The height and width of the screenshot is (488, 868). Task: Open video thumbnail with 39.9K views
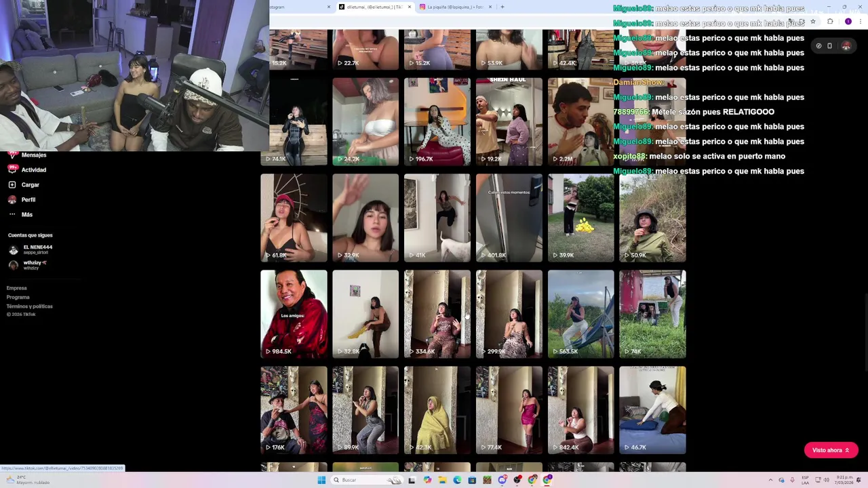click(x=581, y=218)
